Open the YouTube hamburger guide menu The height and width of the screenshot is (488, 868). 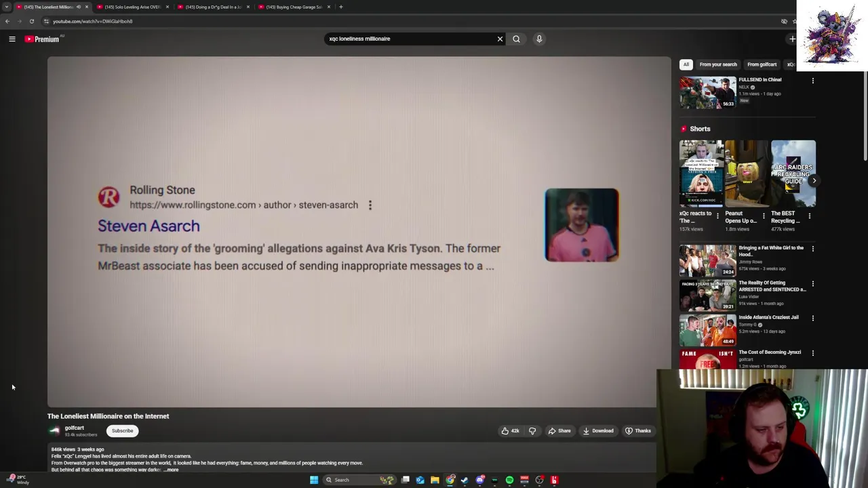[x=12, y=39]
